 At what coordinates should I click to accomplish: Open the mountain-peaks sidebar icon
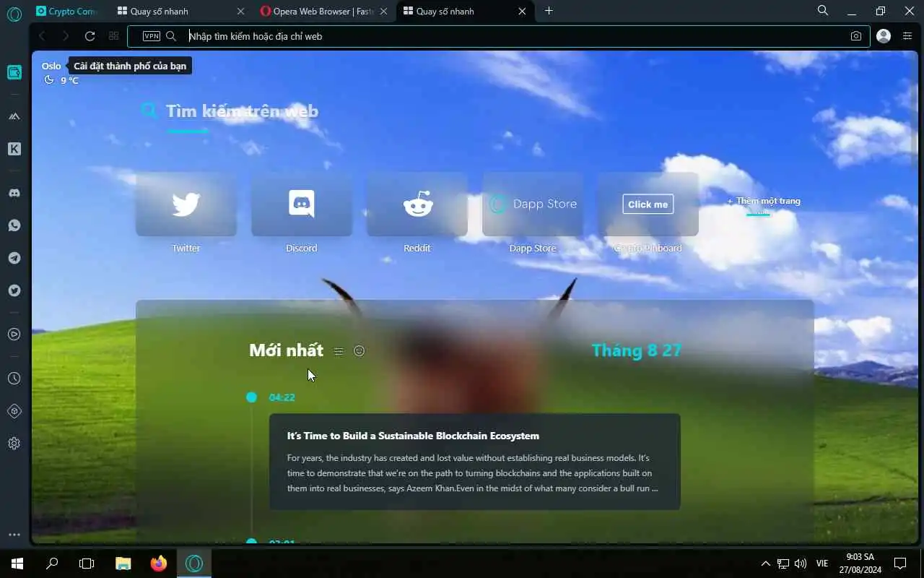(x=14, y=116)
